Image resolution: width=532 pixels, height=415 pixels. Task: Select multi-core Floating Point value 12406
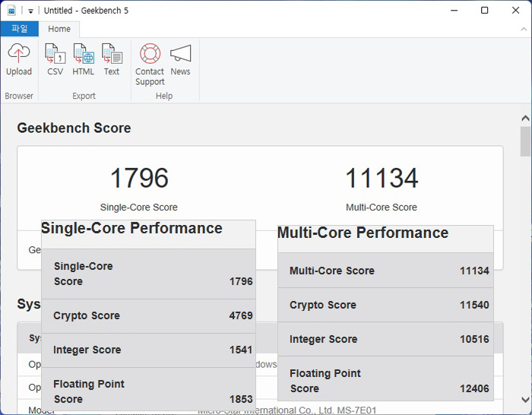[474, 388]
